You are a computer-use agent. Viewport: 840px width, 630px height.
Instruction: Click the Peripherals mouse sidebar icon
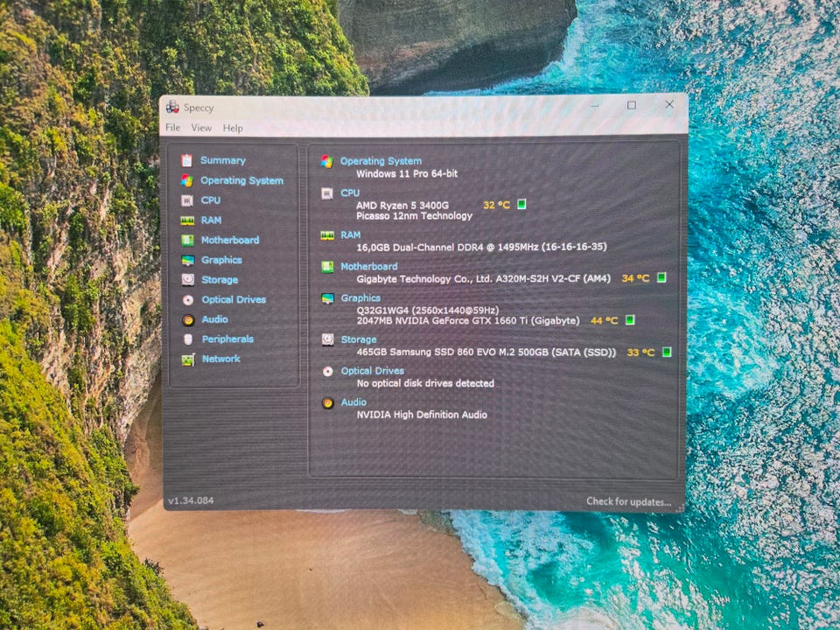pos(188,339)
